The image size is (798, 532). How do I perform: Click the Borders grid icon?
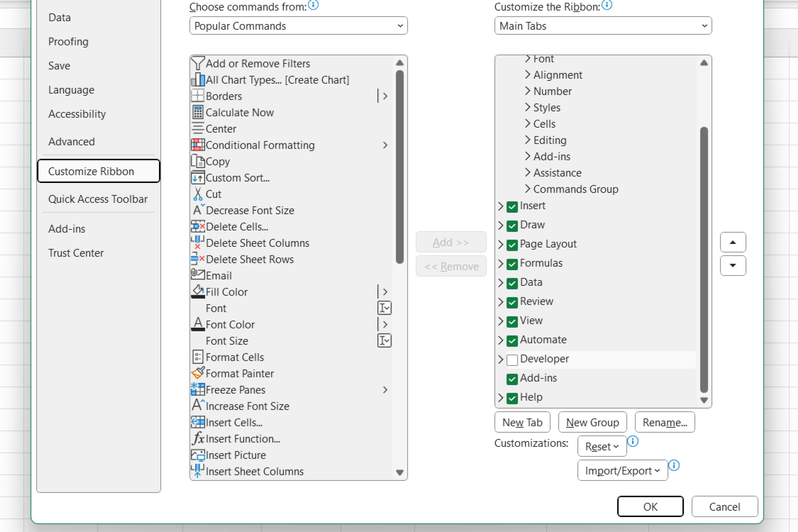[x=197, y=96]
